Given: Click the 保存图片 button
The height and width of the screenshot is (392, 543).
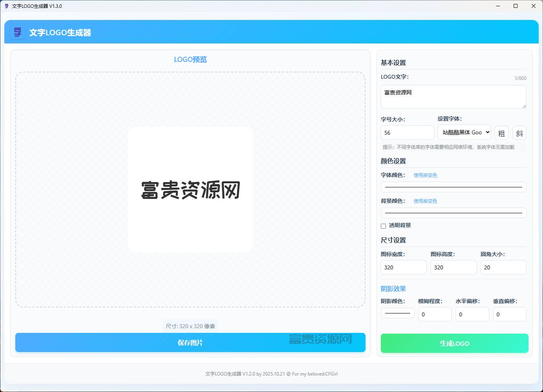Looking at the screenshot, I should click(x=190, y=342).
